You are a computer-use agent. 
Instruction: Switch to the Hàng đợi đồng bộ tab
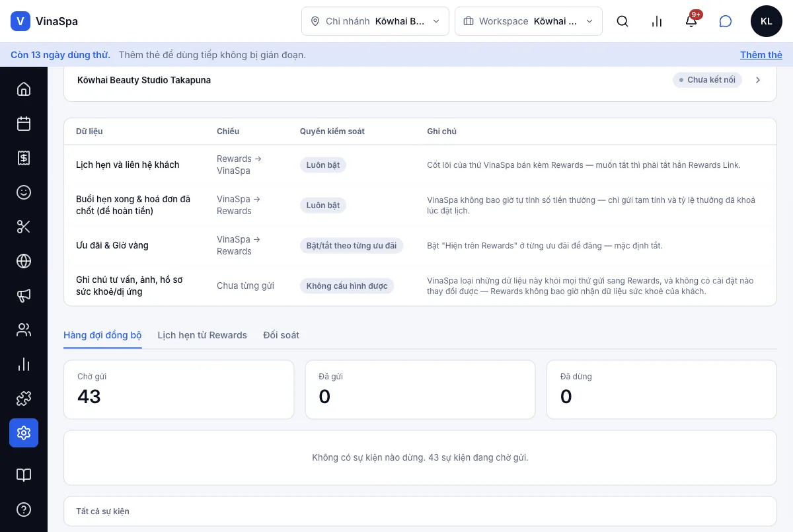pos(102,335)
